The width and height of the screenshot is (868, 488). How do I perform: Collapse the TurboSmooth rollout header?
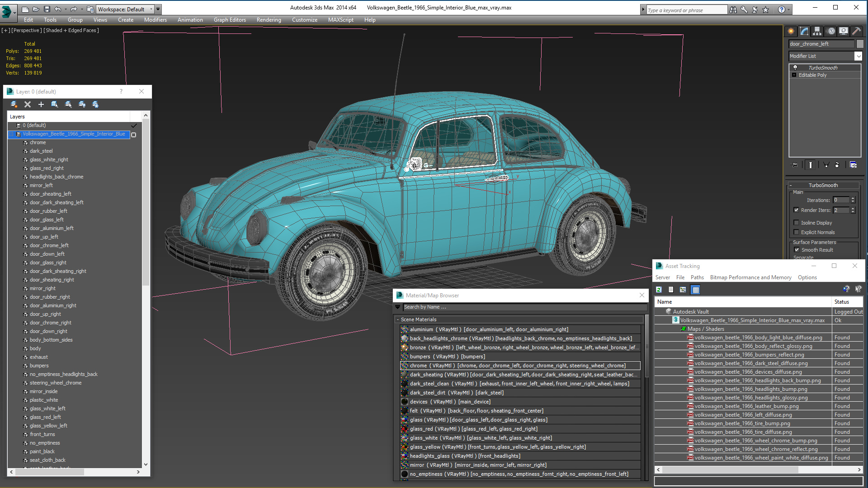tap(823, 185)
